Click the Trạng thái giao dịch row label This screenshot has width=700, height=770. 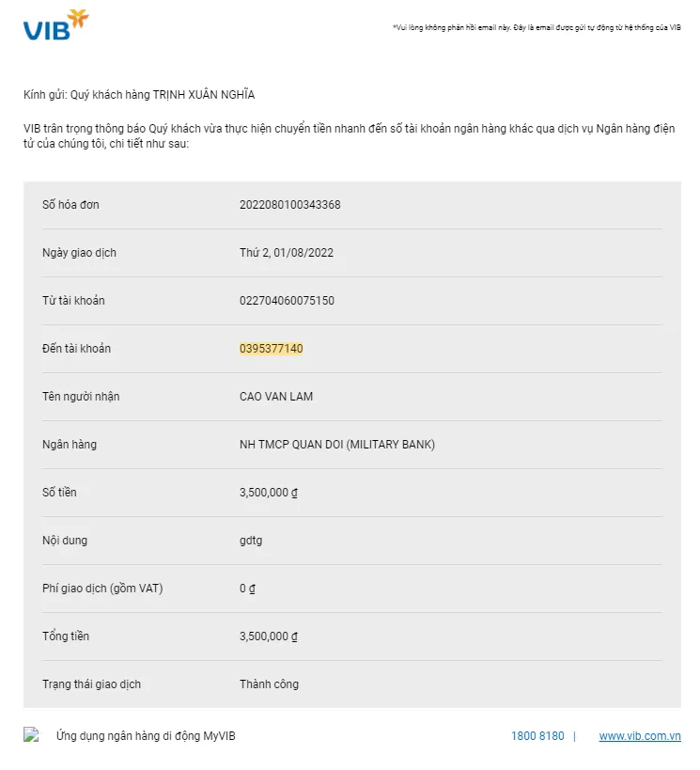(x=91, y=684)
